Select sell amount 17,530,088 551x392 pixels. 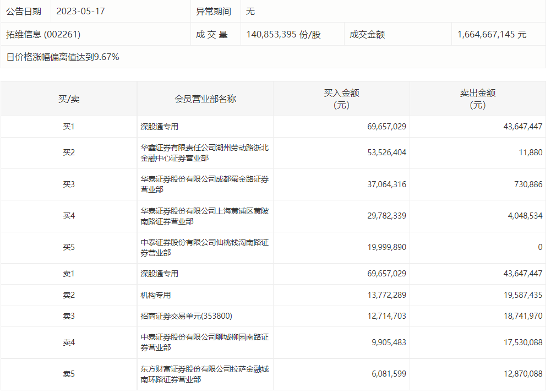523,342
